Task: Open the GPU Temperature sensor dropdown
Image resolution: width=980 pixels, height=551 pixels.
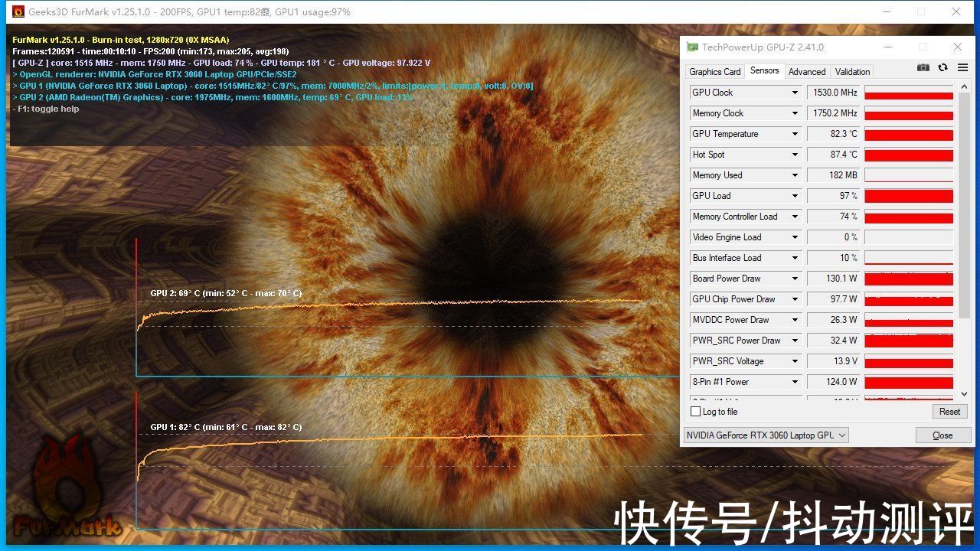Action: point(795,134)
